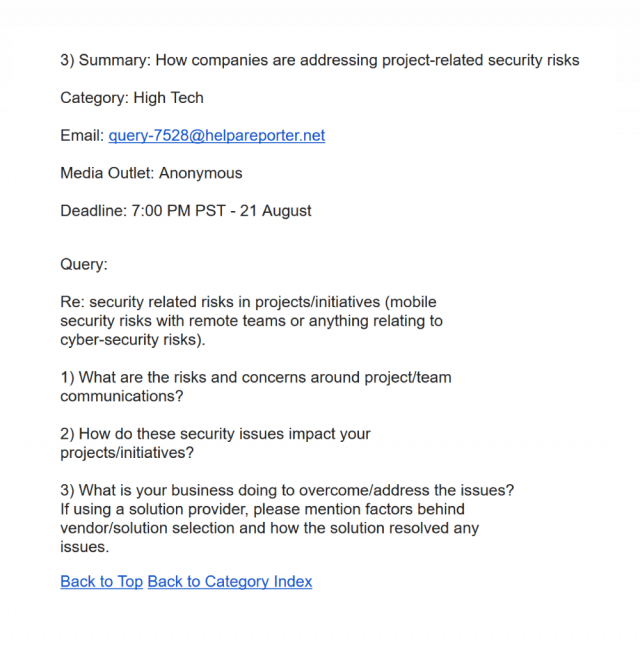Click the 'Re: security related risks' line

tap(248, 302)
